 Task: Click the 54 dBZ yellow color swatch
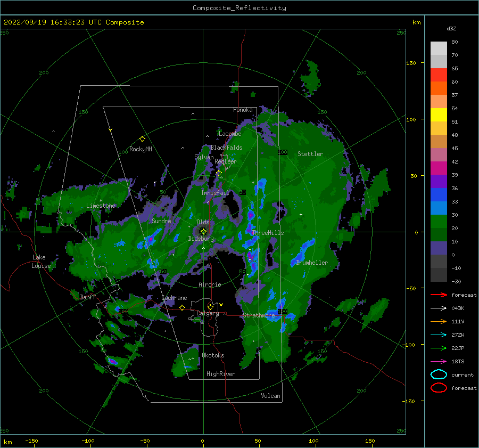tap(439, 115)
